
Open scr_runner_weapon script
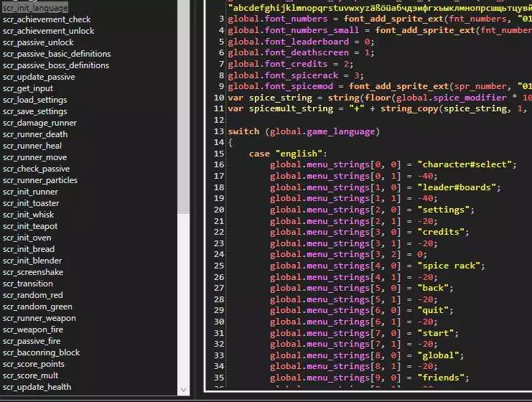(39, 318)
